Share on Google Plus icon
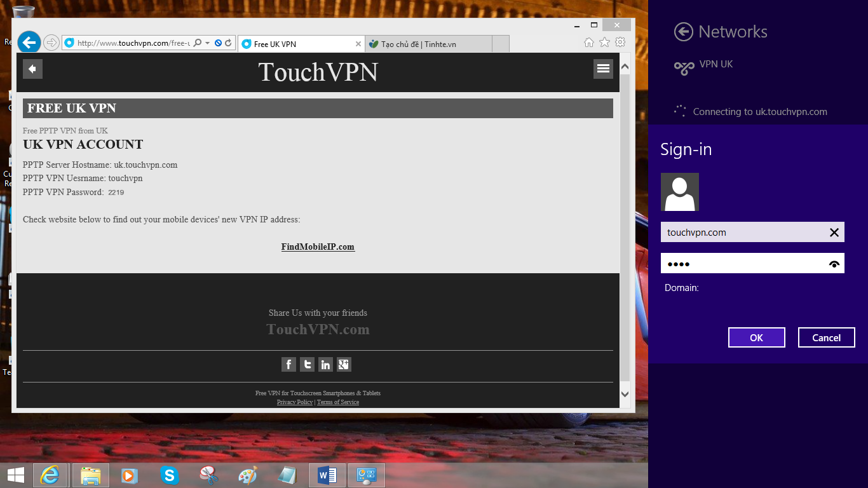 coord(344,364)
